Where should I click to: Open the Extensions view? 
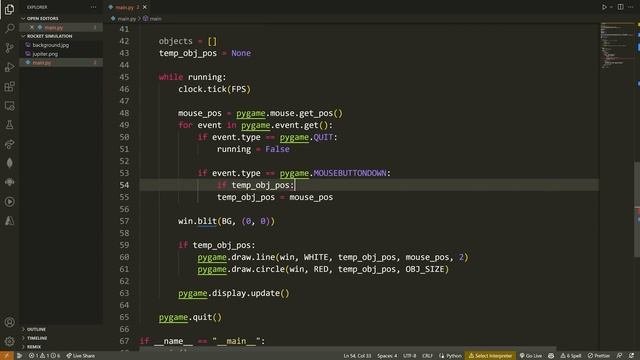[9, 86]
